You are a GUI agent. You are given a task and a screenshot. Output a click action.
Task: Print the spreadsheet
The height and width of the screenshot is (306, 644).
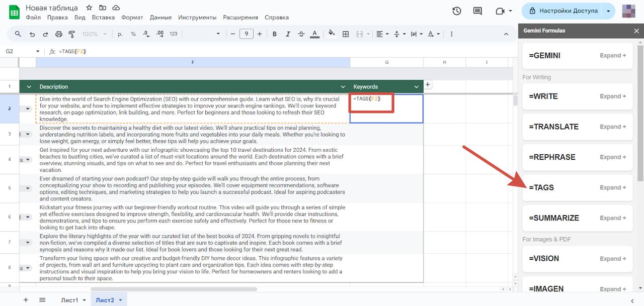point(59,34)
